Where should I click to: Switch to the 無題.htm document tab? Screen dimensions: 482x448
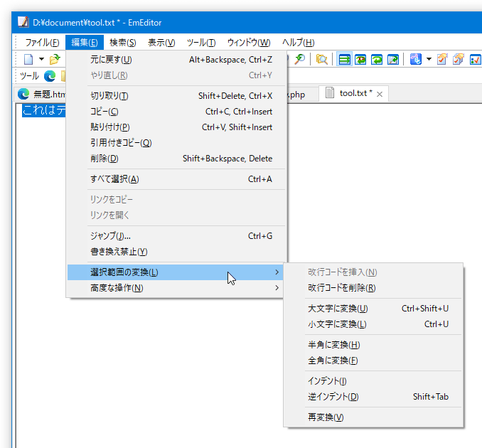(41, 94)
